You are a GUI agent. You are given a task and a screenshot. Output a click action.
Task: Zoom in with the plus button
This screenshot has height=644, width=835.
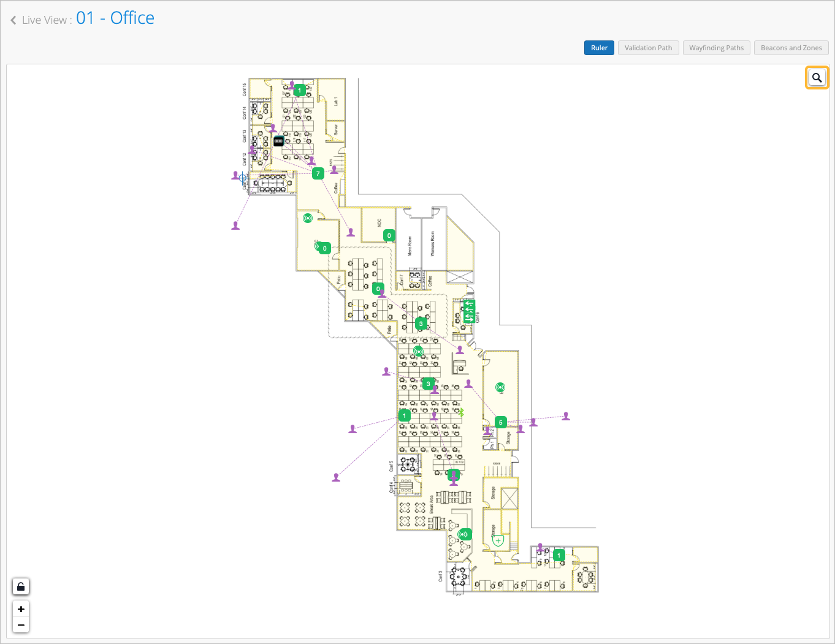[x=21, y=609]
